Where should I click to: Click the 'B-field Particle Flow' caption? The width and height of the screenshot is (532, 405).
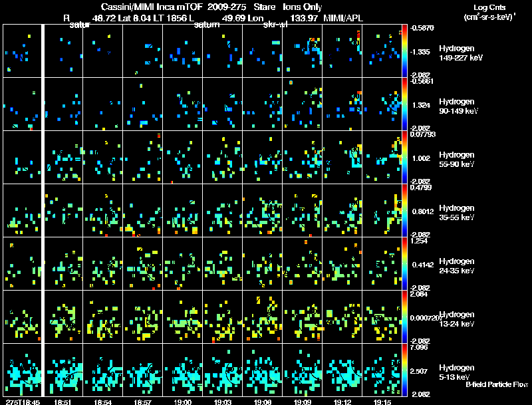(497, 384)
